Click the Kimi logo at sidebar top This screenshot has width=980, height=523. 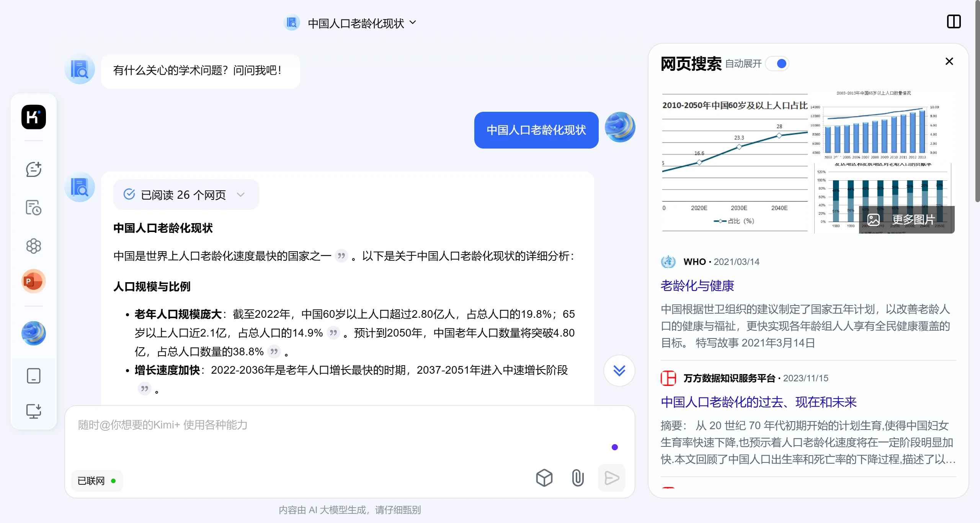(x=34, y=117)
